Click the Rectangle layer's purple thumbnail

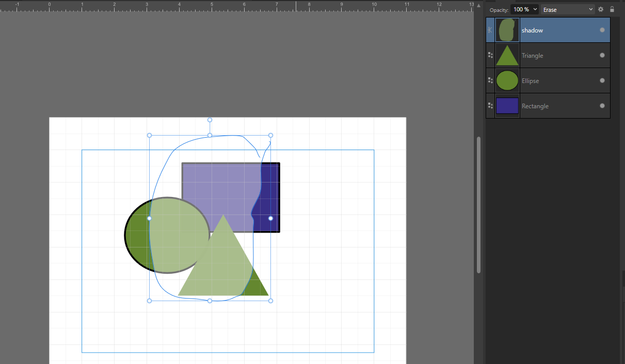[x=507, y=106]
